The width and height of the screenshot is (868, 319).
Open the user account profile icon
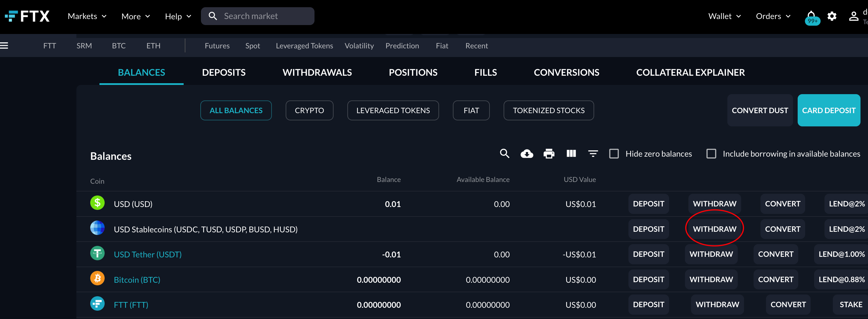pos(854,16)
